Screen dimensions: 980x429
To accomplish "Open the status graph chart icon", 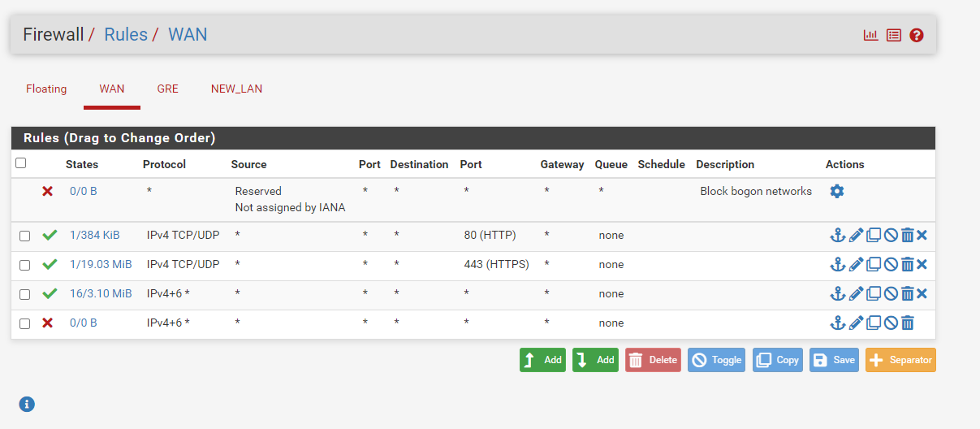I will [x=870, y=35].
